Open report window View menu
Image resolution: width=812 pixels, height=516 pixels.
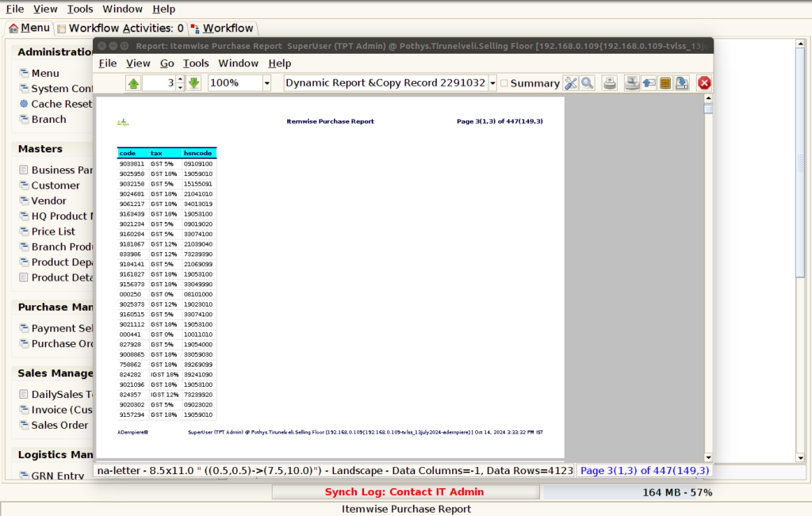(x=138, y=63)
